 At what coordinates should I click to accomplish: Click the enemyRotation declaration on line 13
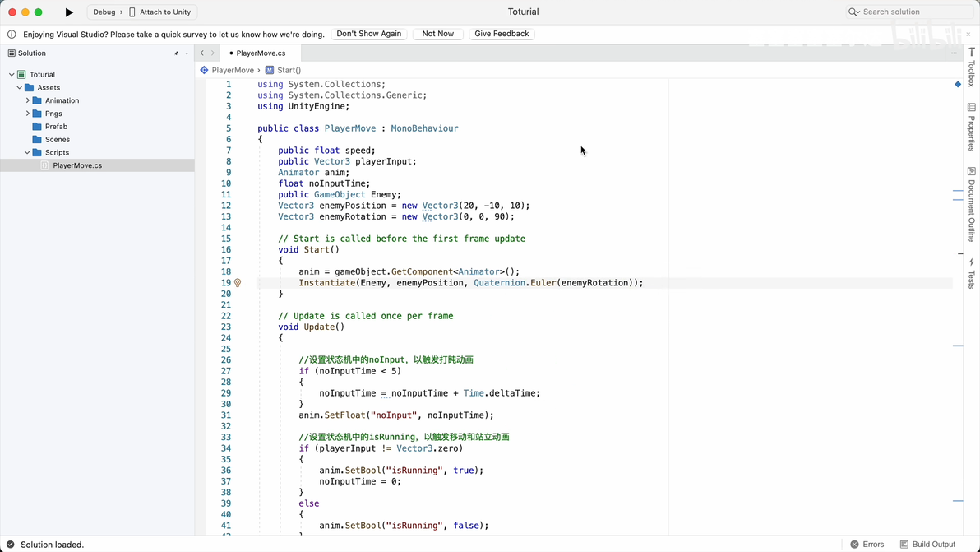[x=396, y=217]
